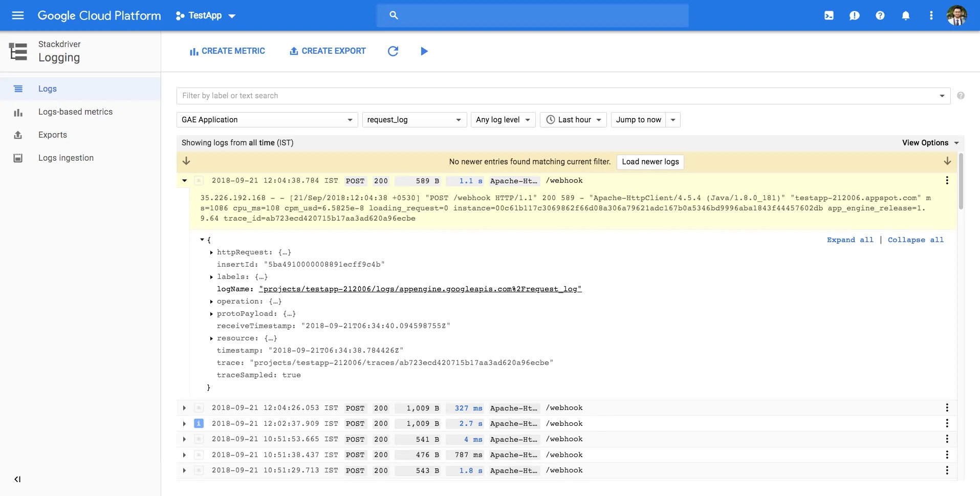980x496 pixels.
Task: Expand the 12:02:37.909 log entry
Action: [x=185, y=423]
